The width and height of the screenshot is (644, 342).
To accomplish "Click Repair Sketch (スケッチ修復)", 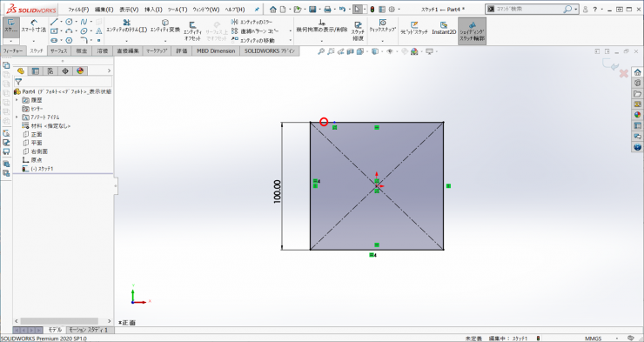I will tap(358, 31).
